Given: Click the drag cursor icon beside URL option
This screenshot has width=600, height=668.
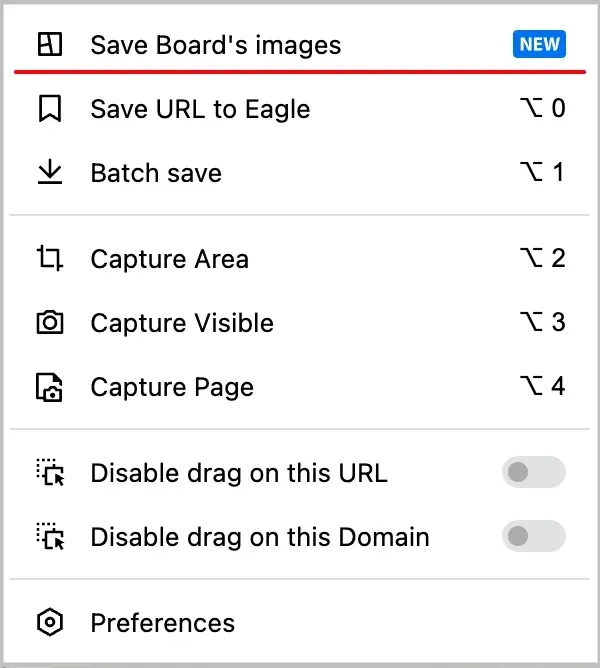Looking at the screenshot, I should (50, 472).
